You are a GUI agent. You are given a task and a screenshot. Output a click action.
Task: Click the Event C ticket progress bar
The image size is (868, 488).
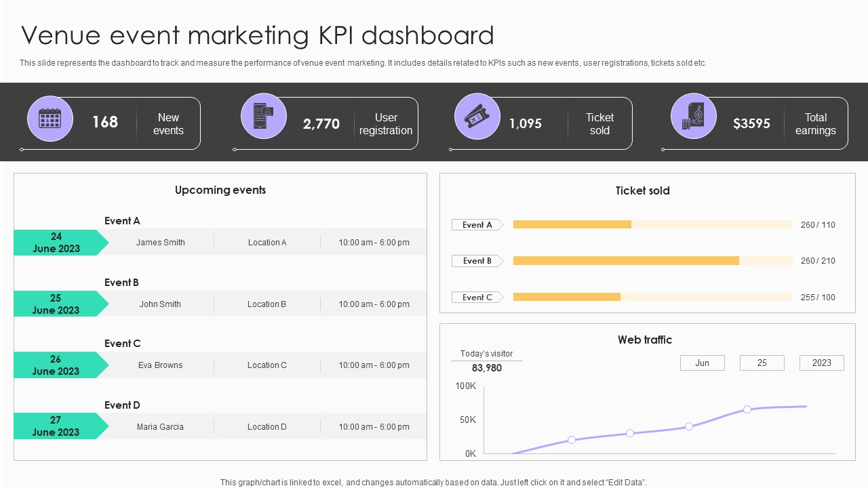point(653,297)
